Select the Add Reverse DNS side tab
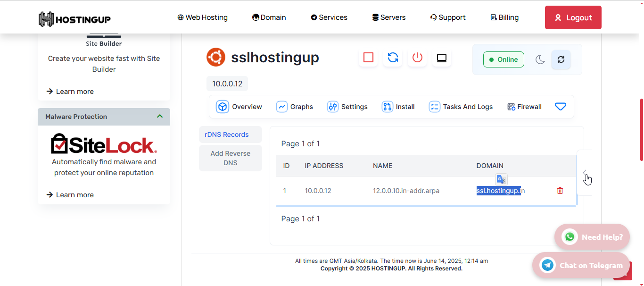644x286 pixels. click(x=231, y=158)
